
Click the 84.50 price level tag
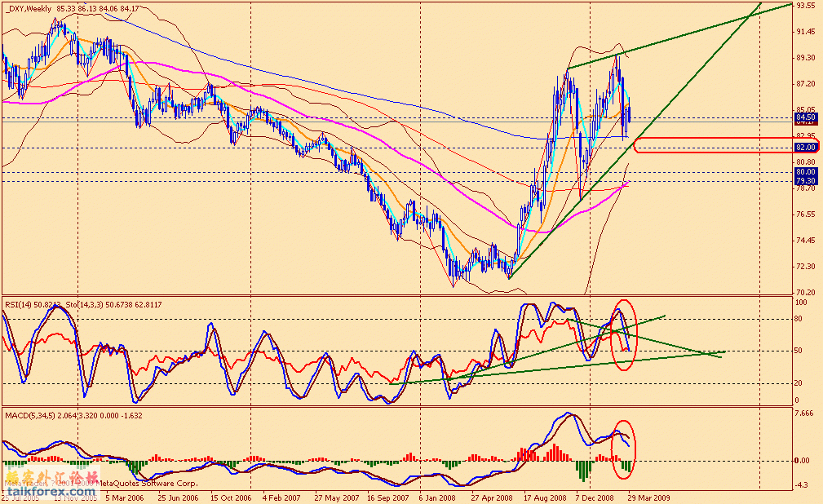(x=806, y=117)
